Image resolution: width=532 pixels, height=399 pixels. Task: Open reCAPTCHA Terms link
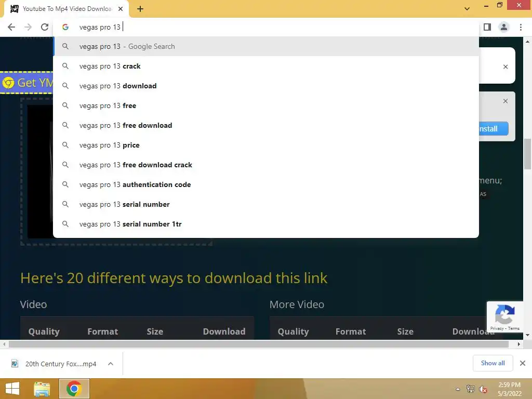514,328
